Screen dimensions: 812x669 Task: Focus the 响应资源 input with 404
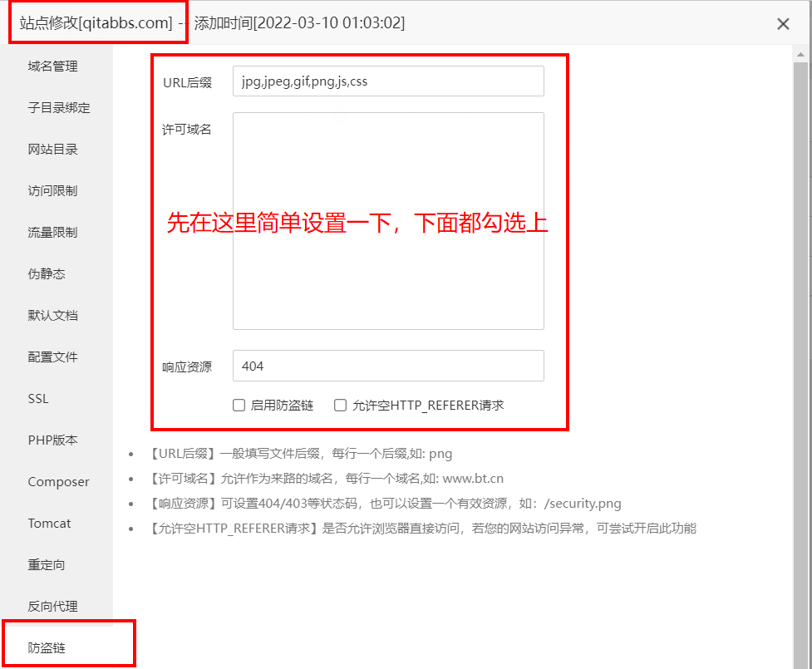pos(388,366)
